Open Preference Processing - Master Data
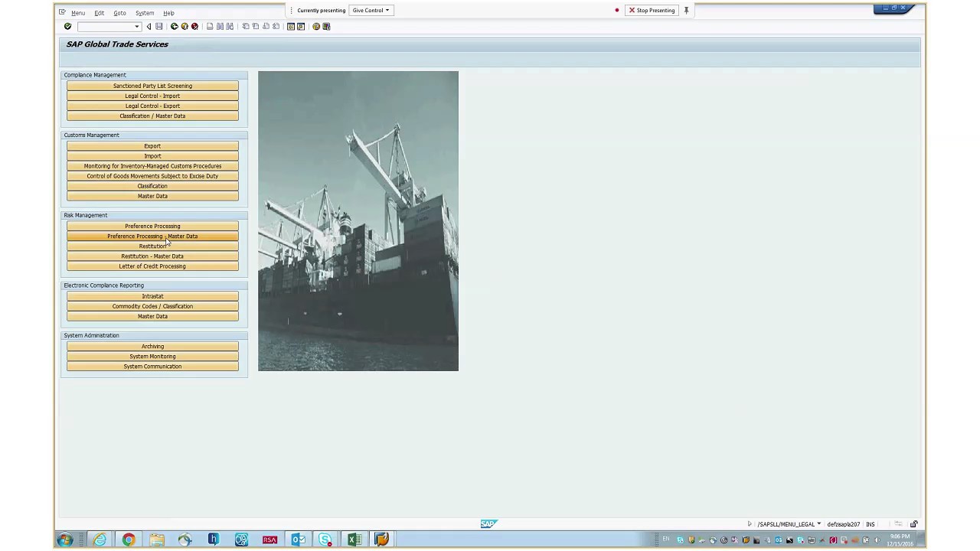Image resolution: width=980 pixels, height=551 pixels. tap(152, 236)
